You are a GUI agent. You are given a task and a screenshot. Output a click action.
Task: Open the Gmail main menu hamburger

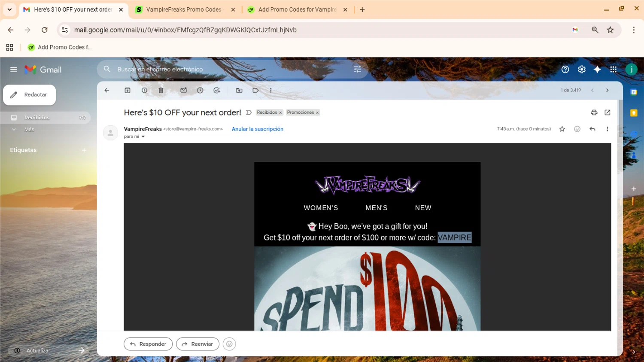pyautogui.click(x=14, y=70)
